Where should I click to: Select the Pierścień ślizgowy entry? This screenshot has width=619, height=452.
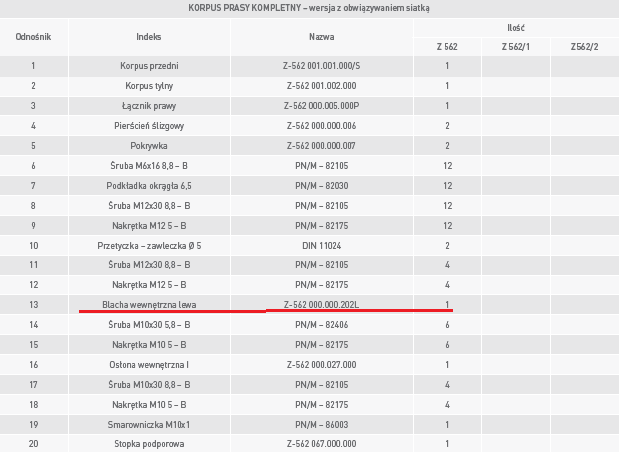(149, 126)
